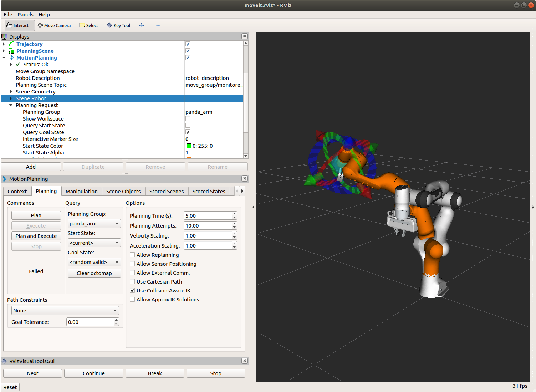Enable the Use Cartesian Path option
The height and width of the screenshot is (392, 536).
point(132,281)
